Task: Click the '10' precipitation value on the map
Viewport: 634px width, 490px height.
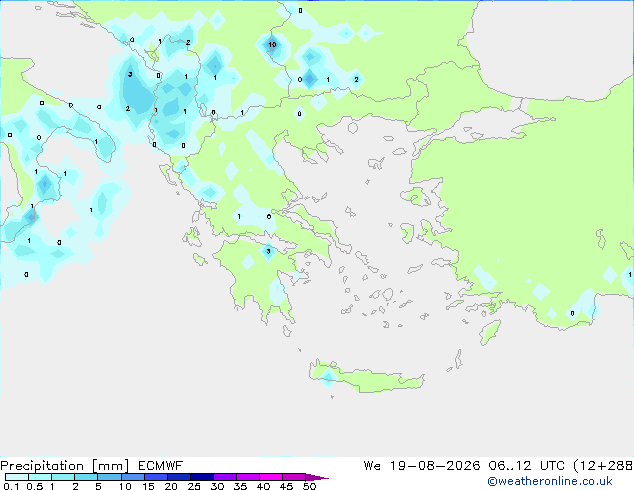Action: pos(272,44)
